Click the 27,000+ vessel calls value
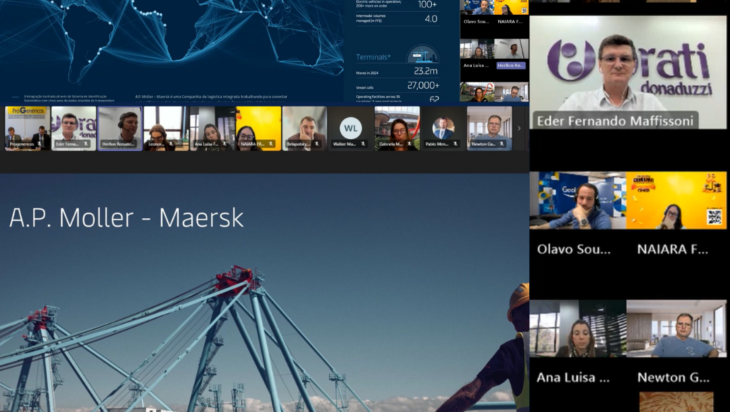The width and height of the screenshot is (730, 412). [x=423, y=86]
